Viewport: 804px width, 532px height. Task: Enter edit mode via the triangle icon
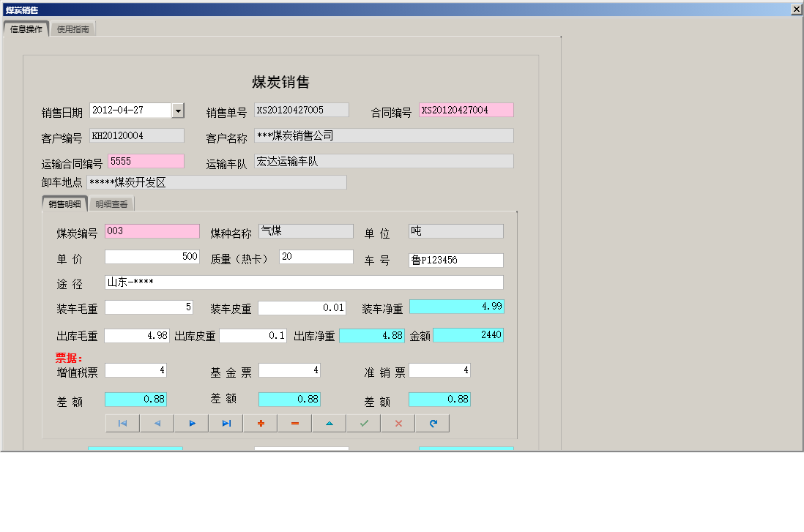(x=328, y=423)
